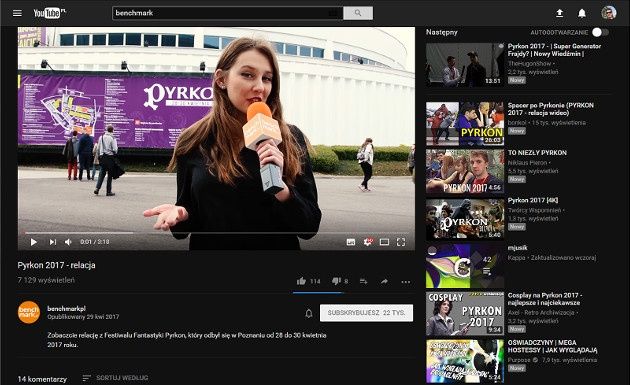Open Cosplay na Pyrkon 2017 video title
Viewport: 630px width, 385px height.
pos(544,299)
